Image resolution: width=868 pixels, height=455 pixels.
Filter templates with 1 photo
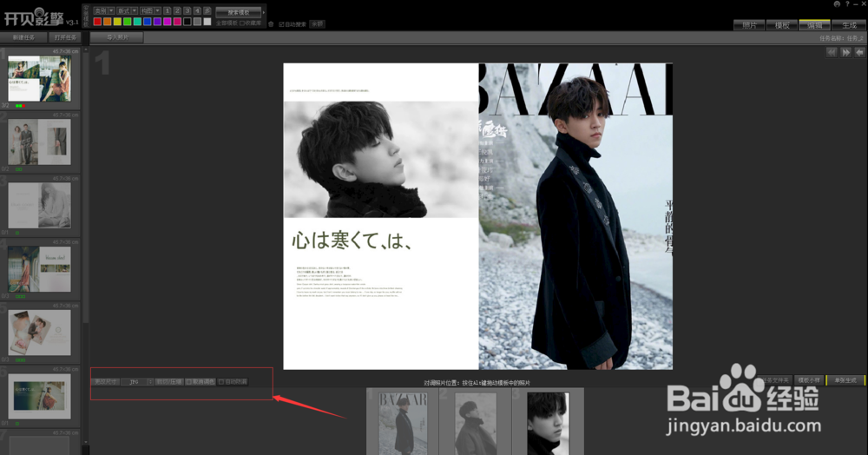(168, 11)
